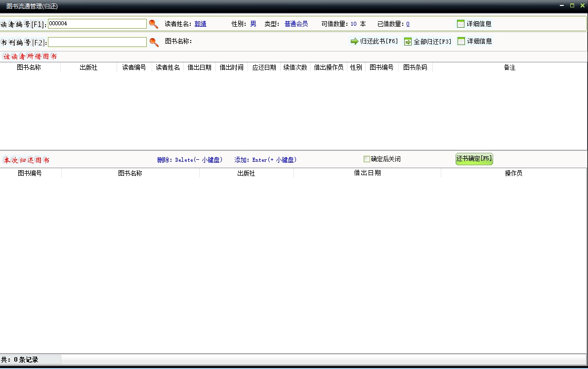
Task: Open reader name link 郭靖
Action: tap(200, 24)
